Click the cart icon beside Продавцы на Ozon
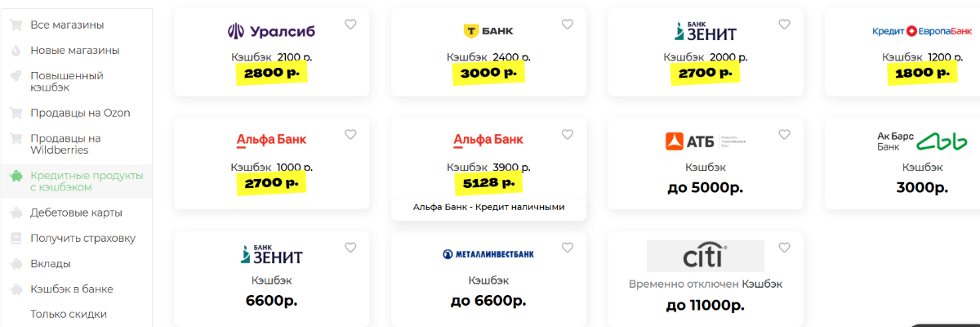The image size is (980, 327). (x=15, y=113)
